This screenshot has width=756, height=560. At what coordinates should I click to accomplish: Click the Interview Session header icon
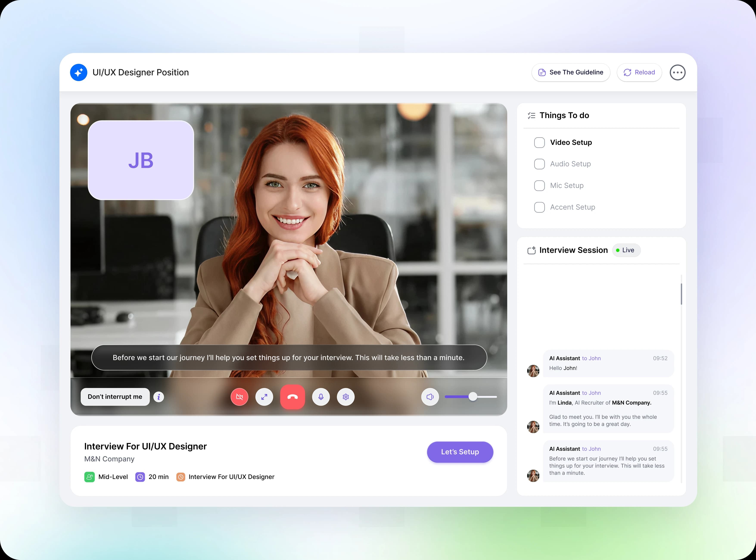[531, 250]
